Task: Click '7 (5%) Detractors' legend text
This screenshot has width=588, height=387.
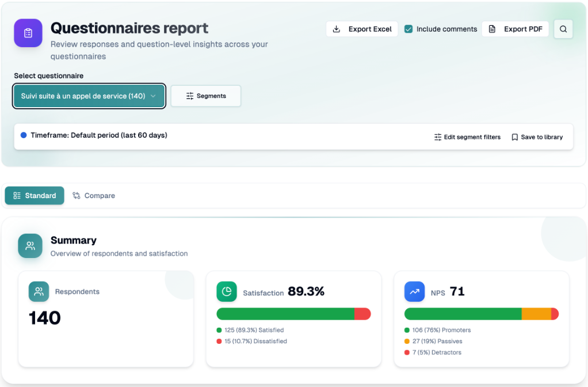Action: (437, 352)
